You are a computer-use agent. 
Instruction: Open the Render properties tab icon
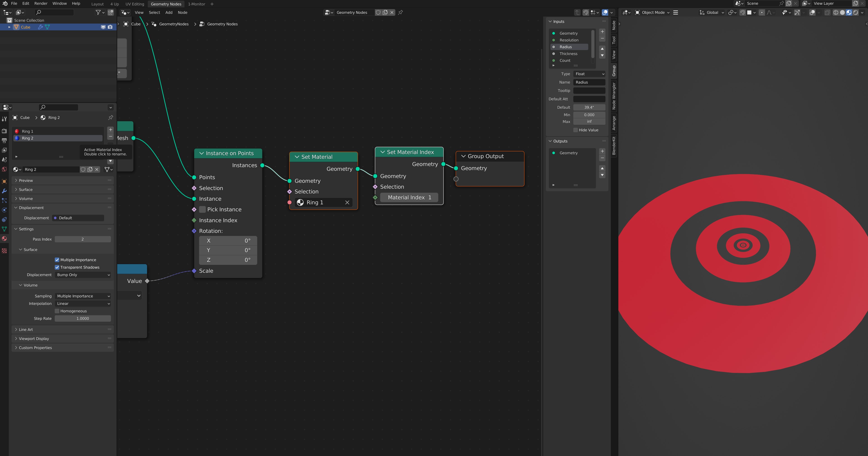point(4,131)
